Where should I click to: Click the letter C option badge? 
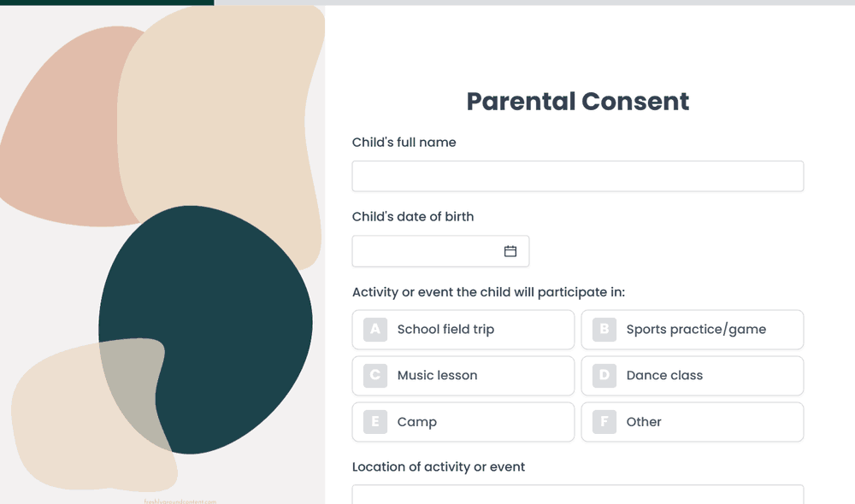375,376
